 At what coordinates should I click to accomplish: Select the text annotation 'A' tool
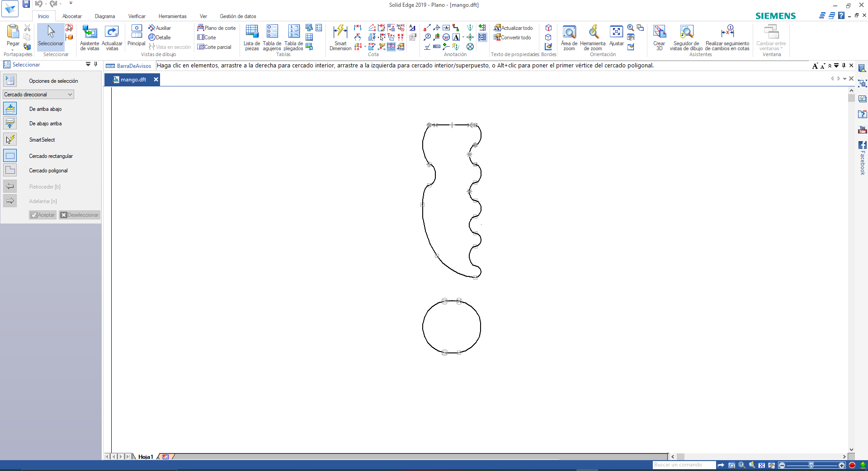point(456,37)
